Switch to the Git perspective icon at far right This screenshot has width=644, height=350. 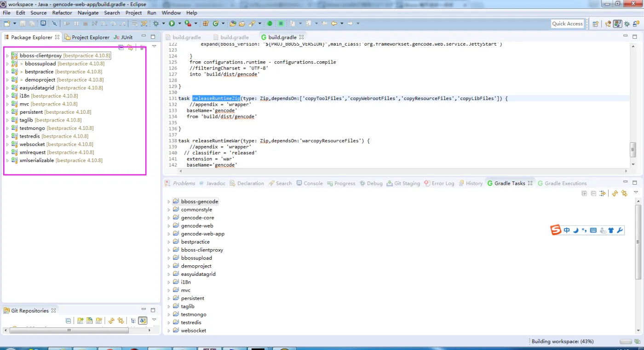pos(636,23)
